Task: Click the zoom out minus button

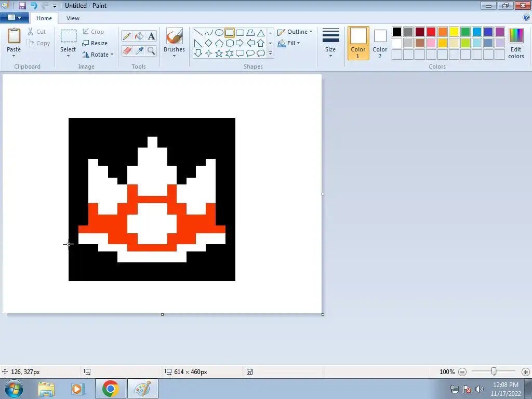Action: click(x=462, y=372)
